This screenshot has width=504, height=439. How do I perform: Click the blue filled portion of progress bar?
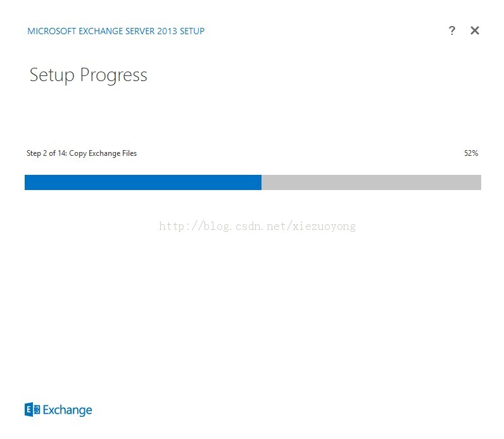tap(142, 182)
